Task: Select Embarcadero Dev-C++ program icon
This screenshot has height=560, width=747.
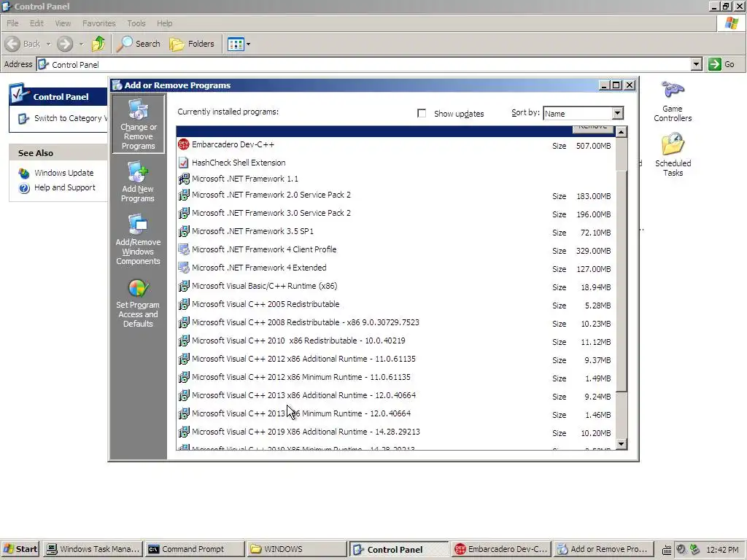Action: (x=183, y=144)
